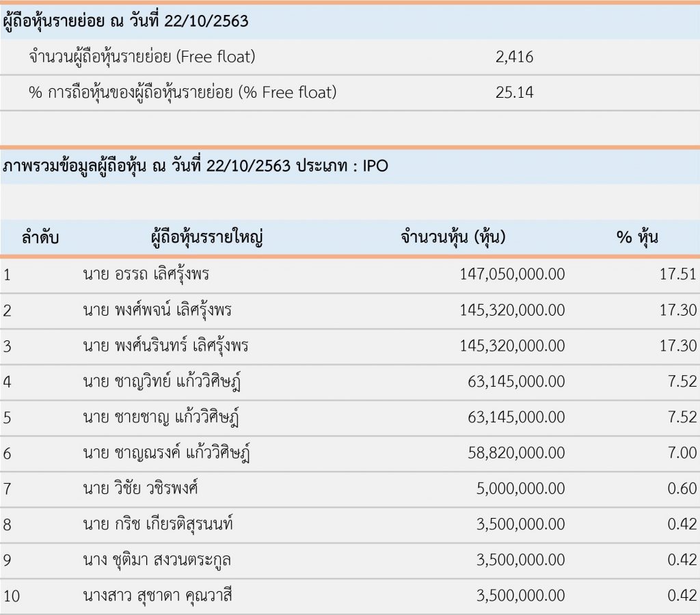The height and width of the screenshot is (615, 700).
Task: Click the free float count 2,416
Action: [x=514, y=57]
